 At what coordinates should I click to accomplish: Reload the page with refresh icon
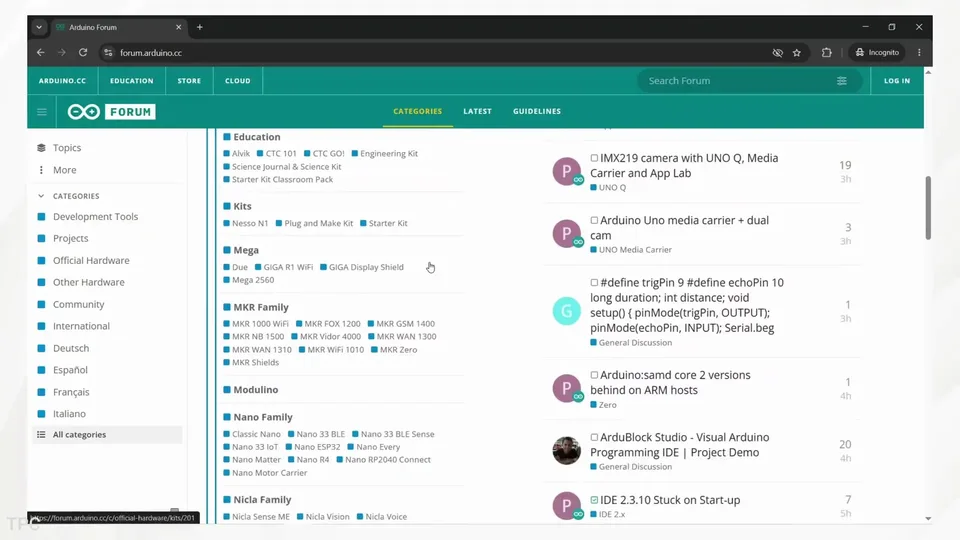pos(83,53)
